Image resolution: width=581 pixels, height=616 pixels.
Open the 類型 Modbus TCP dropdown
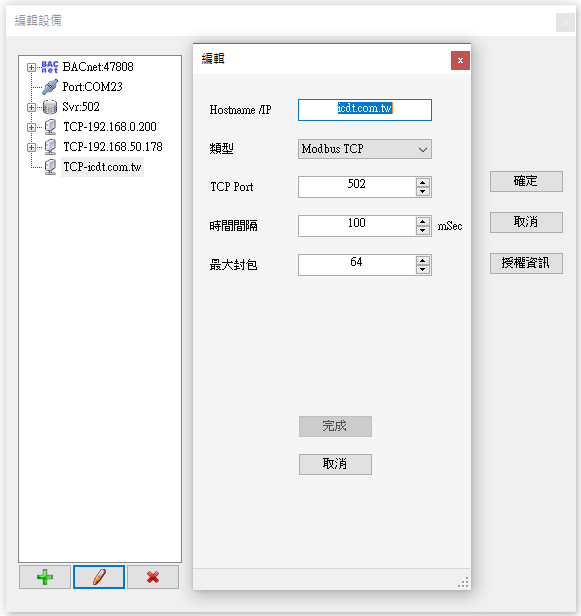click(x=365, y=149)
